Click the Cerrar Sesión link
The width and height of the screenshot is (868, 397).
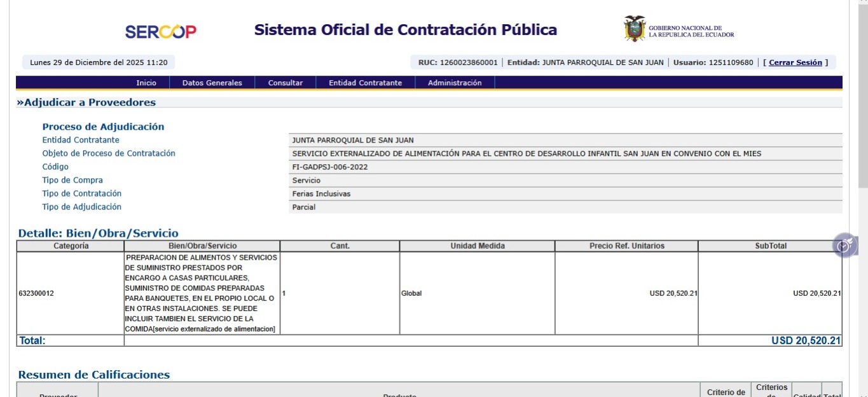pyautogui.click(x=795, y=62)
